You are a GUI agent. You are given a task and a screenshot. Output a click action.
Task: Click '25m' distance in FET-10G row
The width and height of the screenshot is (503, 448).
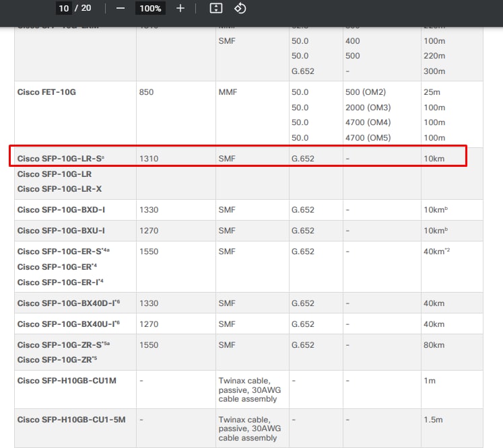point(432,92)
